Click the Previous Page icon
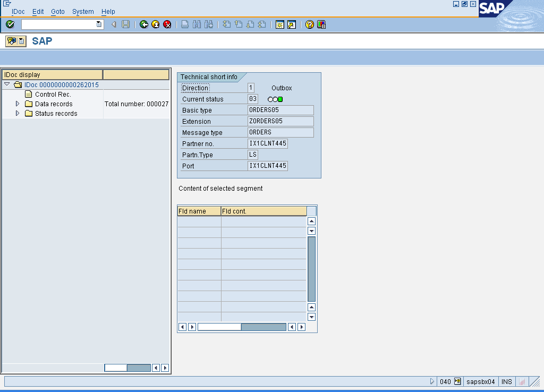 tap(239, 24)
